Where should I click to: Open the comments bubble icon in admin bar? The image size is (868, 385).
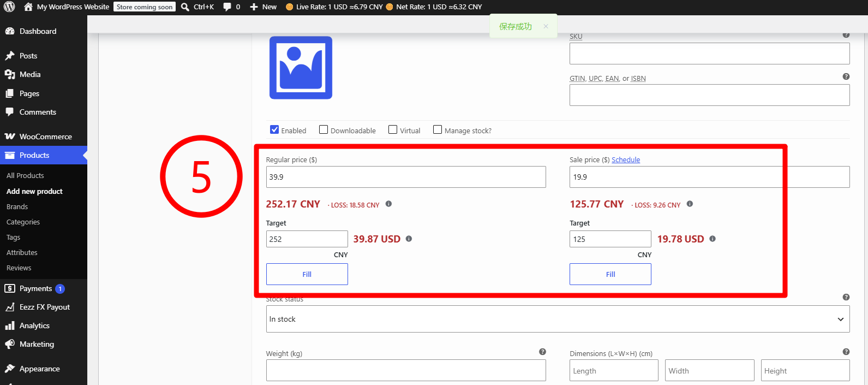point(227,7)
